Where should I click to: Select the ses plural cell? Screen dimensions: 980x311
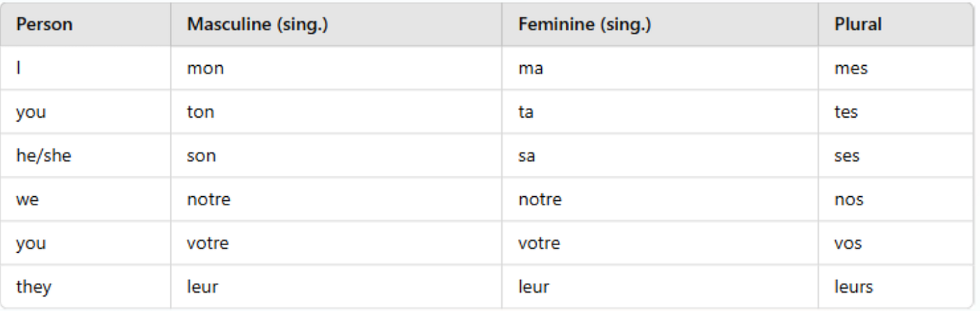(x=896, y=155)
